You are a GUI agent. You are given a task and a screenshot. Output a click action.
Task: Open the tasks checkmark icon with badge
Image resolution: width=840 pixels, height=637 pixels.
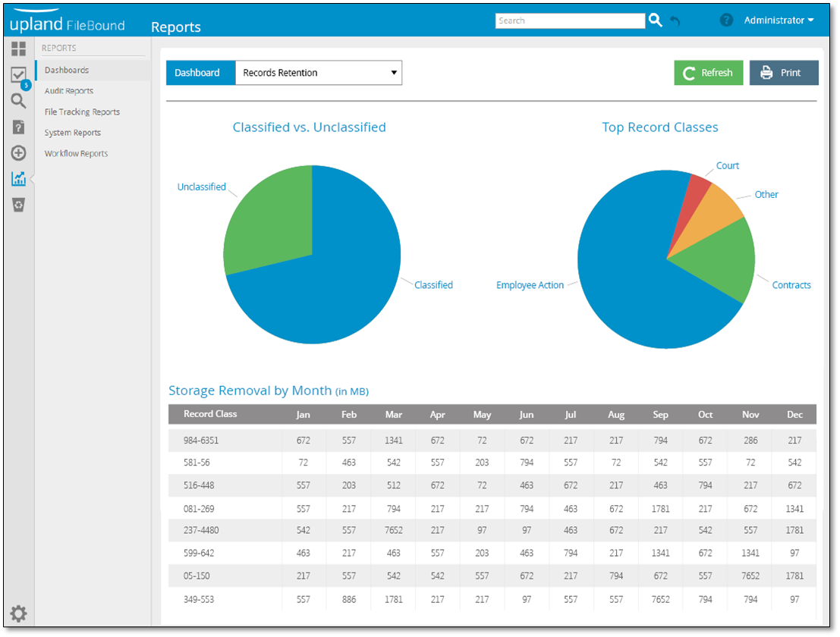click(18, 75)
